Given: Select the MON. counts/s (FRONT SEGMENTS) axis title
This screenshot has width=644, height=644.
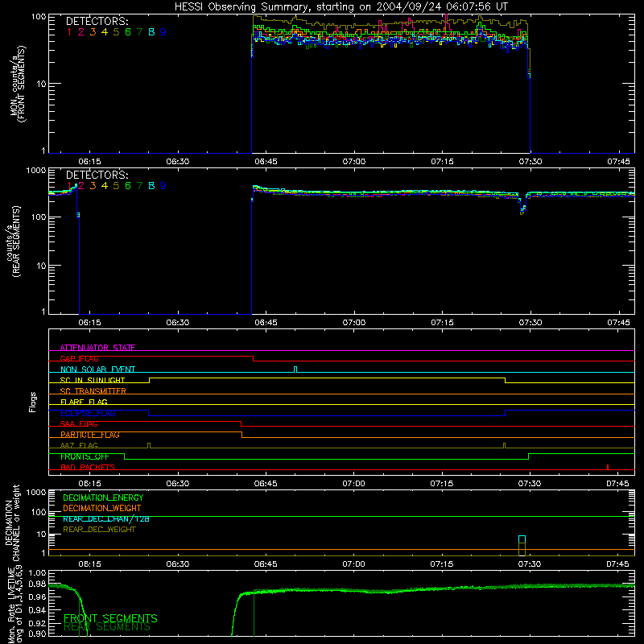Looking at the screenshot, I should pos(18,84).
